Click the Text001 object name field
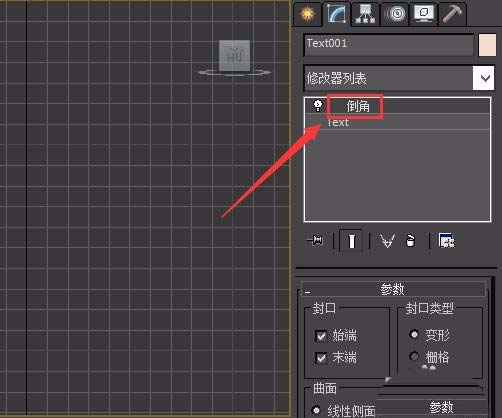 pos(389,45)
